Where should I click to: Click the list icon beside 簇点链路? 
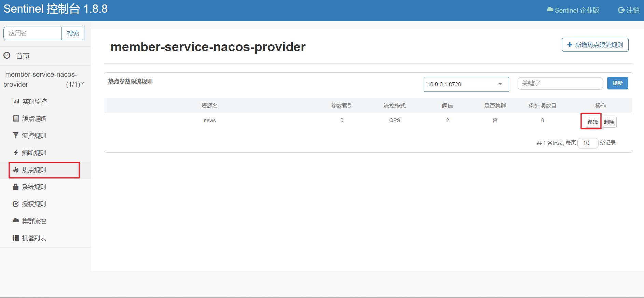(16, 118)
